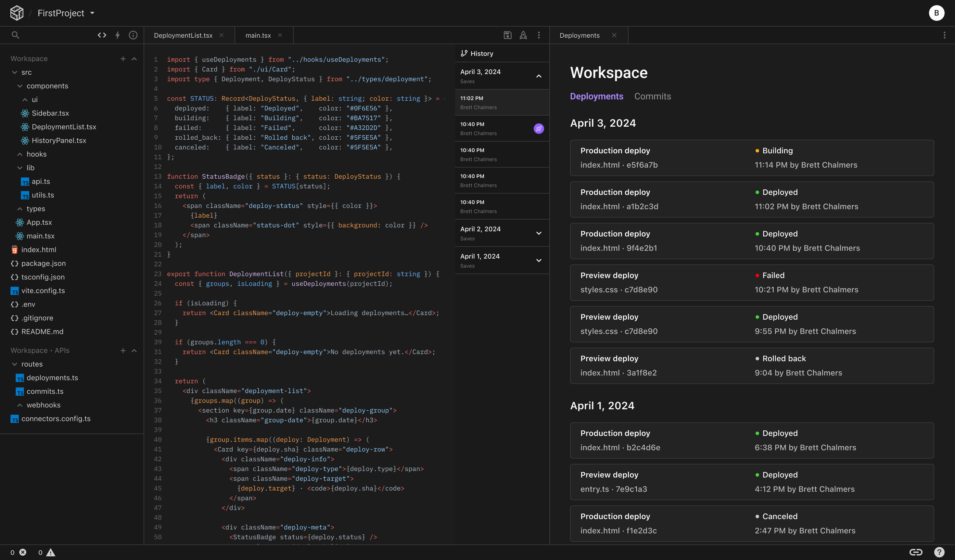Expand the ui folder
Screen dimensions: 955x560
25,100
